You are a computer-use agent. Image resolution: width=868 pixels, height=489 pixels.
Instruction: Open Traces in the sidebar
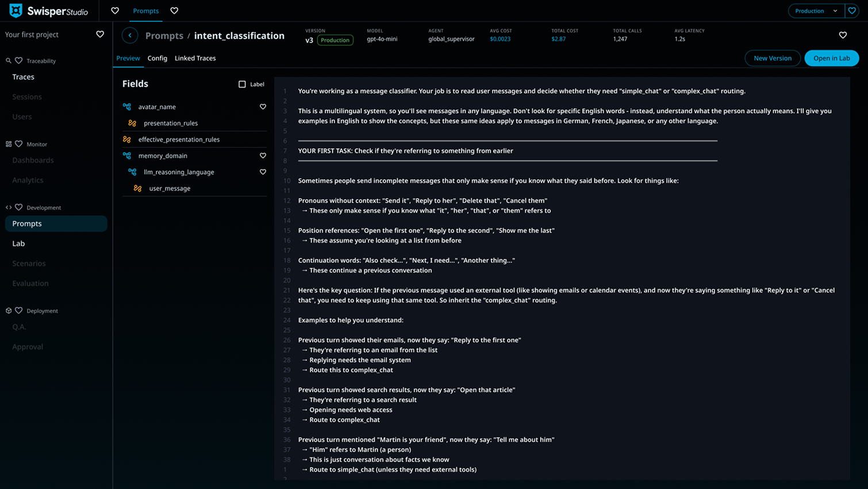click(x=24, y=77)
